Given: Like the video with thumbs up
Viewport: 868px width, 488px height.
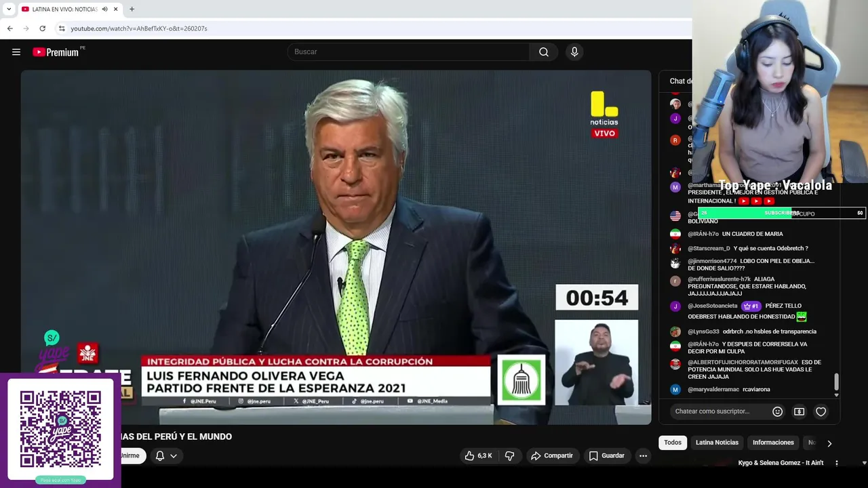Looking at the screenshot, I should pyautogui.click(x=478, y=455).
